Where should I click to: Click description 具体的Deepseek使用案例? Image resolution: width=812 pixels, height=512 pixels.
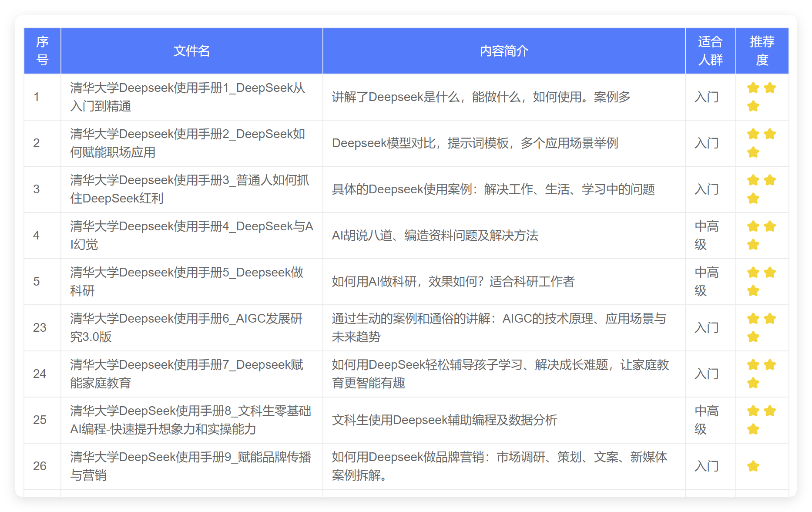coord(493,189)
